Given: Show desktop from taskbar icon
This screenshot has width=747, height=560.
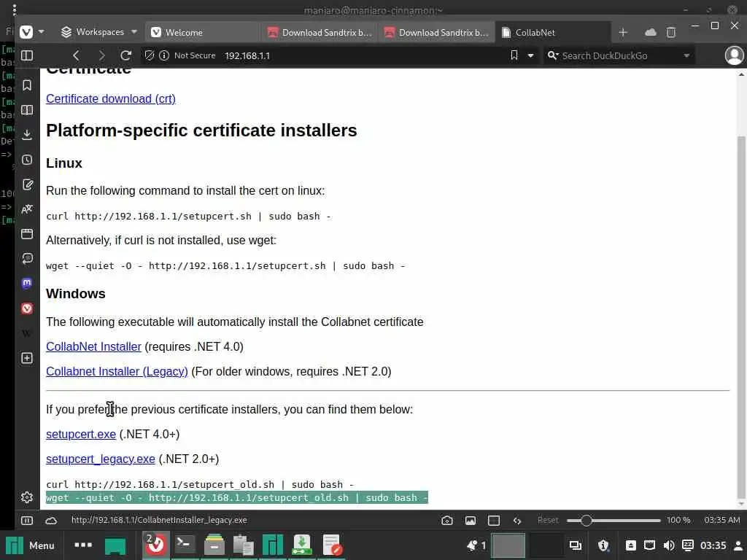Looking at the screenshot, I should (x=115, y=545).
